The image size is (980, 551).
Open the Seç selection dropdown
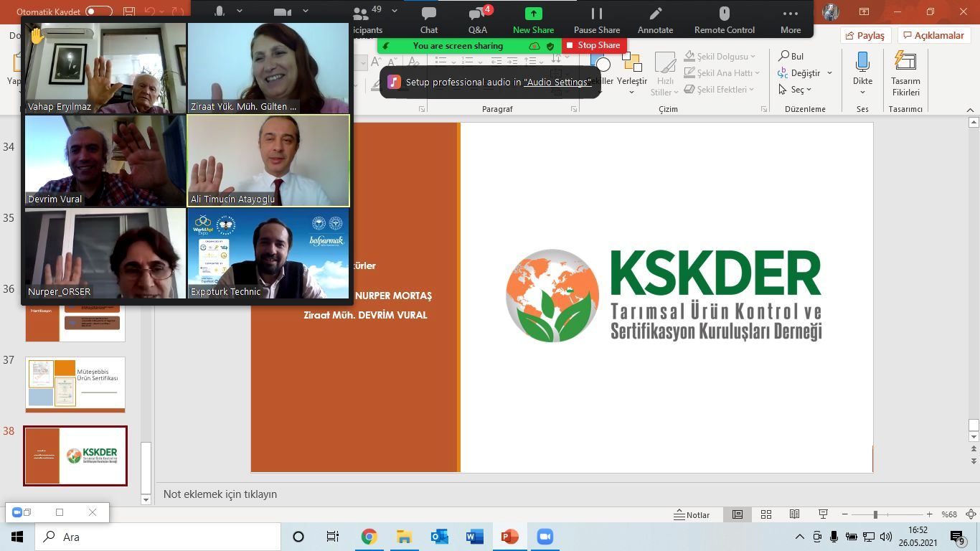[x=795, y=90]
